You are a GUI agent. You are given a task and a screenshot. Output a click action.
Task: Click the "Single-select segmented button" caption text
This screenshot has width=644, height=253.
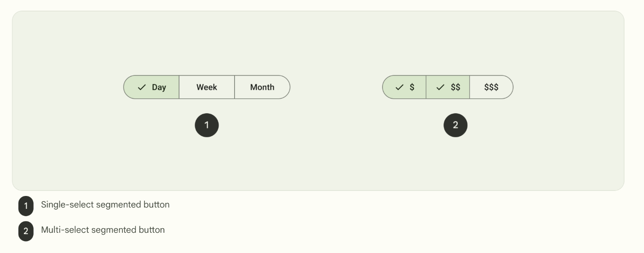pyautogui.click(x=105, y=205)
